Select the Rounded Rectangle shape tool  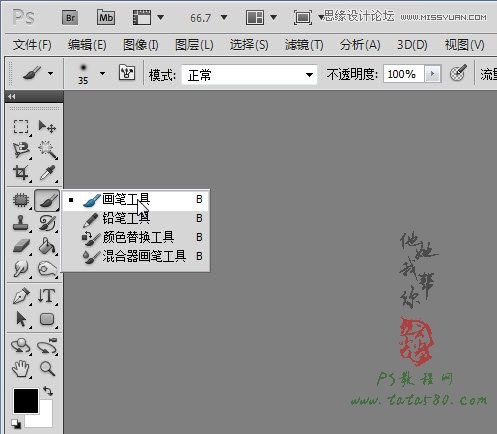47,319
